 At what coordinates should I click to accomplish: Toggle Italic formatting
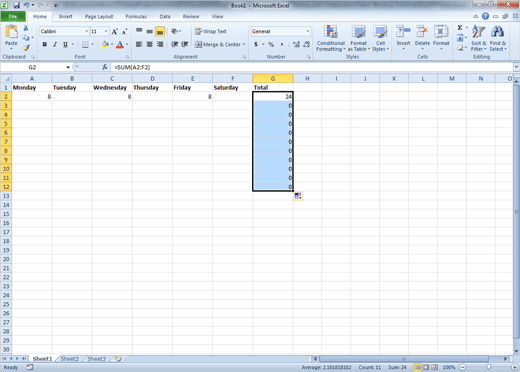tap(55, 44)
